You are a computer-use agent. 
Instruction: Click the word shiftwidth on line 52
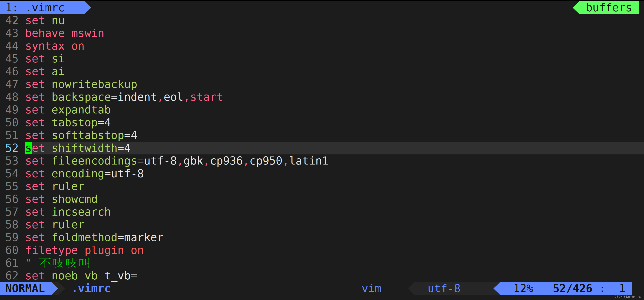point(85,148)
